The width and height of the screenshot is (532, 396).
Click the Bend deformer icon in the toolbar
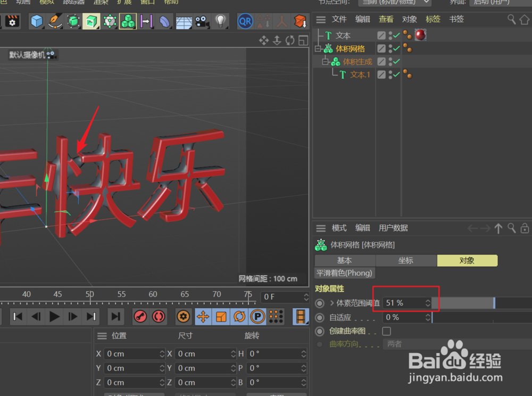pyautogui.click(x=164, y=21)
